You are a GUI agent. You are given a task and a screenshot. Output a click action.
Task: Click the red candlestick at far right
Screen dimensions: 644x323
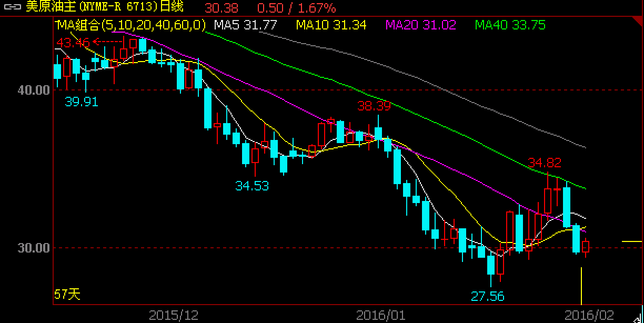(586, 246)
